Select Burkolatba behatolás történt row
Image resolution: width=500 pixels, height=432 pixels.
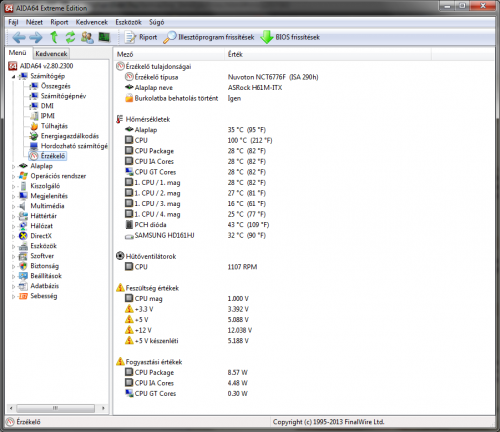coord(183,98)
